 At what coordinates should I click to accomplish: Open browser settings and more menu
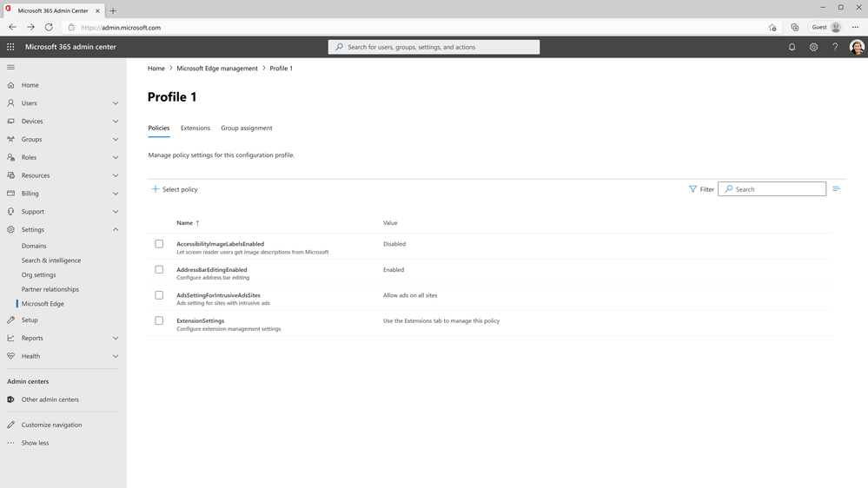tap(855, 27)
